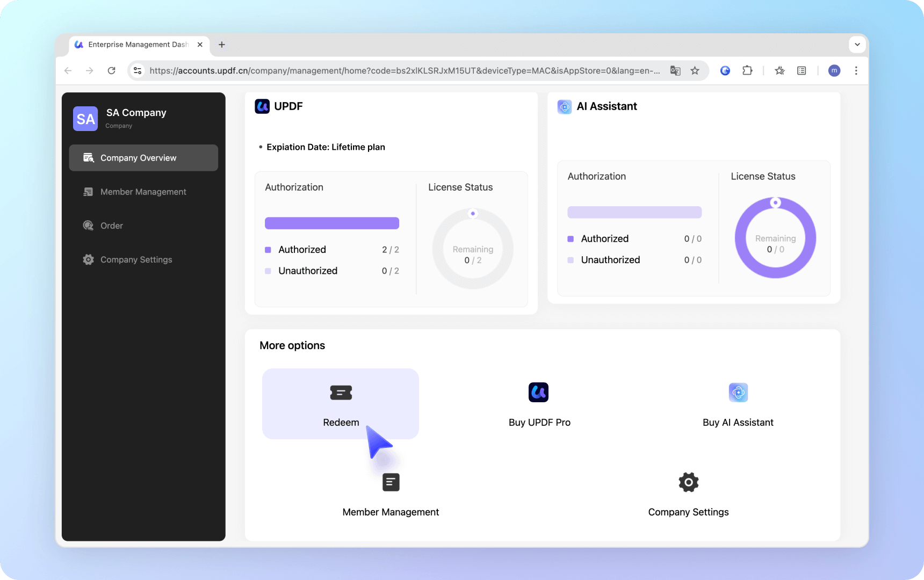Choose Buy UPDF Pro
The image size is (924, 580).
539,404
